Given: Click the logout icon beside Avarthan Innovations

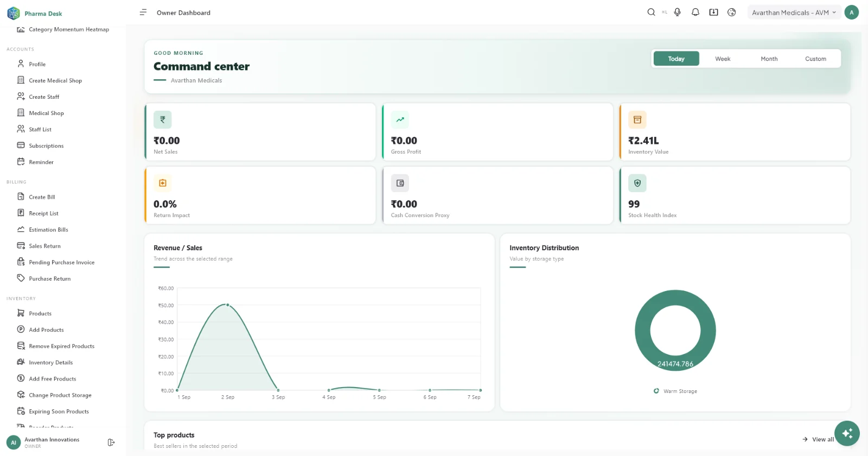Looking at the screenshot, I should tap(111, 442).
